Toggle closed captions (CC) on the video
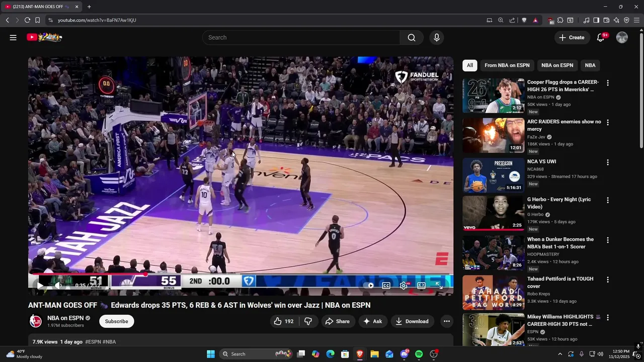The image size is (644, 362). tap(386, 285)
